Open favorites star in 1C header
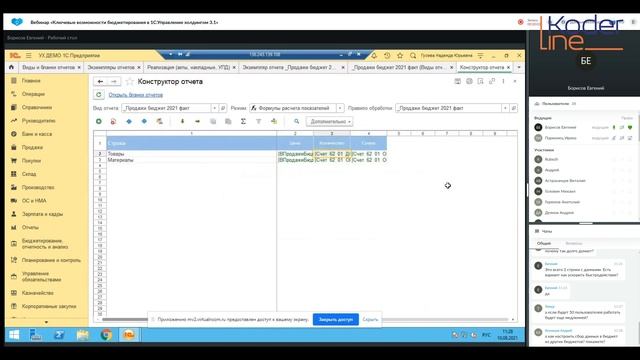 [400, 55]
